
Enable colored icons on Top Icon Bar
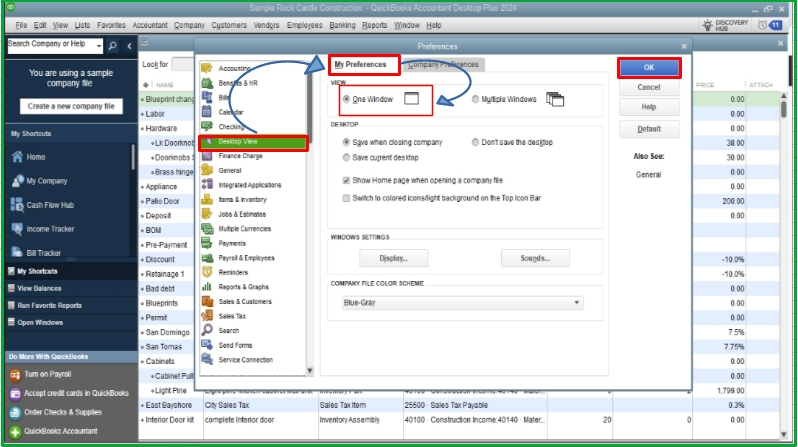pyautogui.click(x=347, y=198)
